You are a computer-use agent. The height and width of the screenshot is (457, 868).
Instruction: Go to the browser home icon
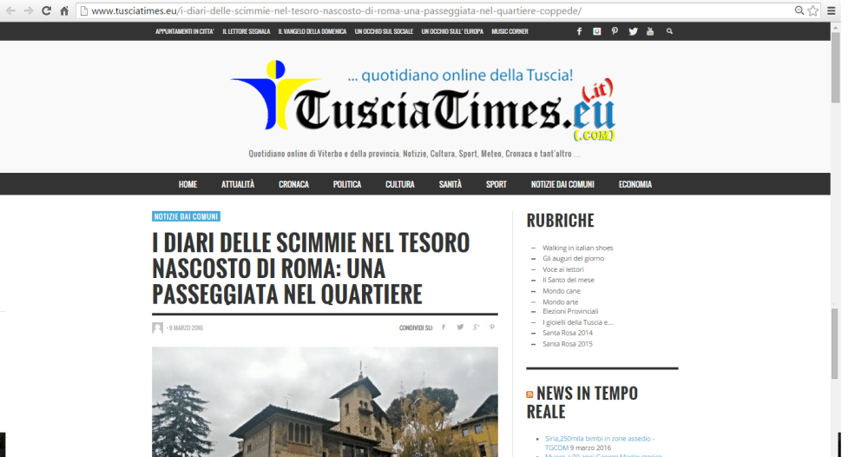[x=64, y=10]
